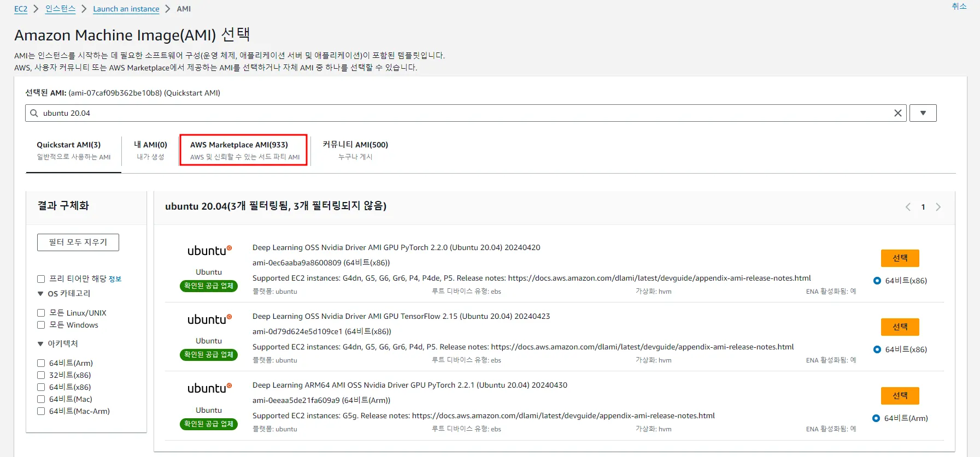Click the Deep Learning ARM64 PyTorch 2.2.1 title
The width and height of the screenshot is (980, 457).
pyautogui.click(x=410, y=385)
